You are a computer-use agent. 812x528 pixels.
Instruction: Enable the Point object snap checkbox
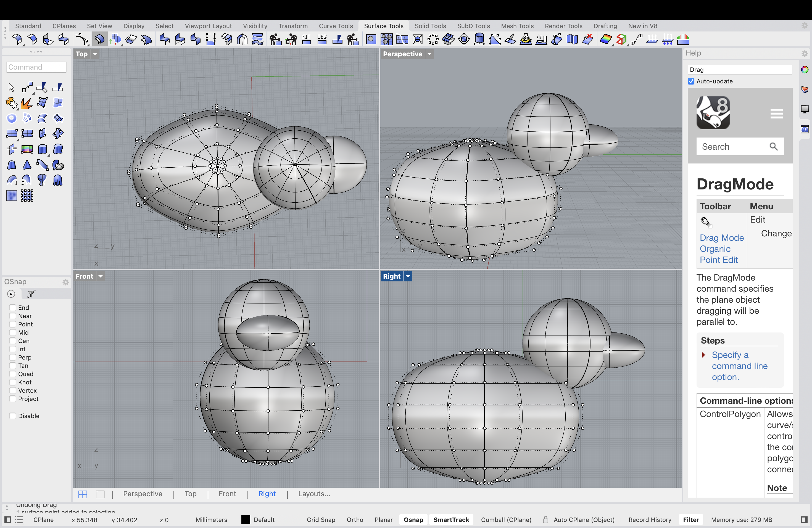click(13, 324)
